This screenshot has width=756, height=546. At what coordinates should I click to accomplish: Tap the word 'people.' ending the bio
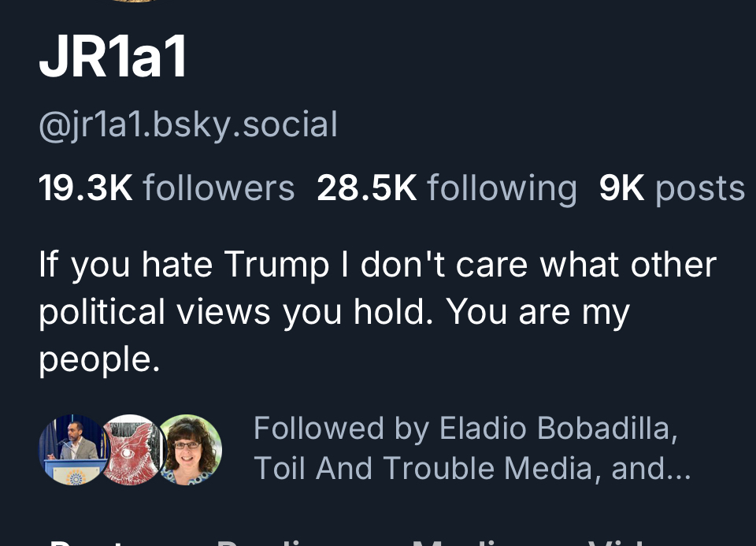[99, 359]
